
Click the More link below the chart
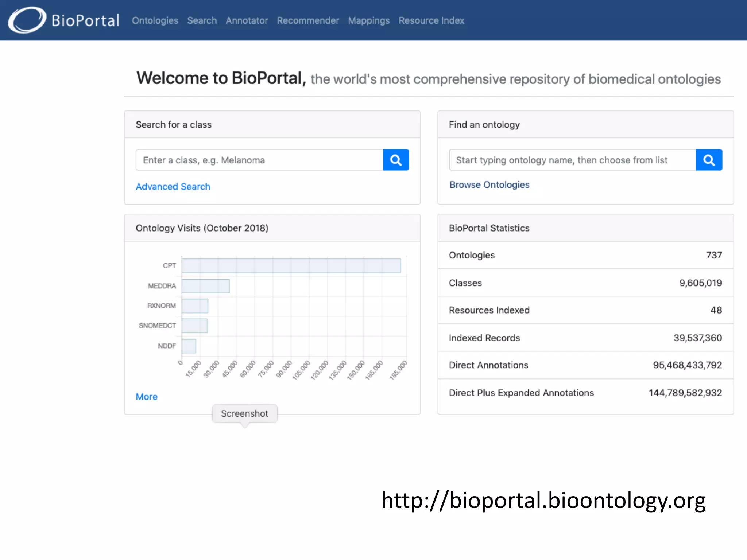click(147, 397)
